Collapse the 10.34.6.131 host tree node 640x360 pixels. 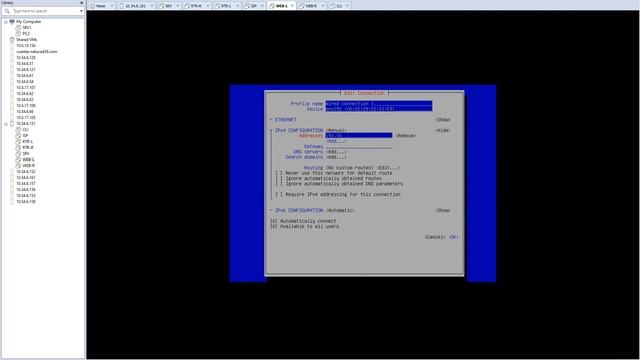6,123
